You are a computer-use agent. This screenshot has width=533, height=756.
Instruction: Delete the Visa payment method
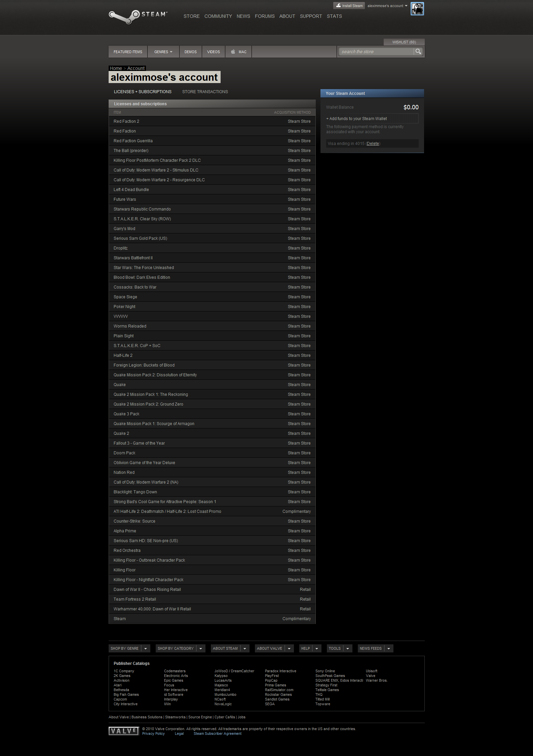point(373,144)
